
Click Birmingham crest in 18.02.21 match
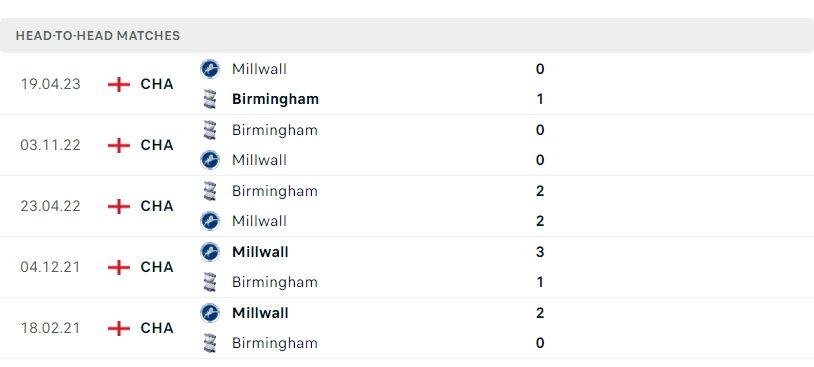click(210, 343)
